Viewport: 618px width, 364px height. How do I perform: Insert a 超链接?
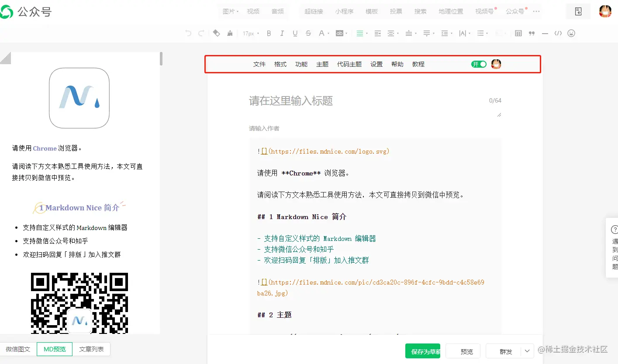(314, 11)
